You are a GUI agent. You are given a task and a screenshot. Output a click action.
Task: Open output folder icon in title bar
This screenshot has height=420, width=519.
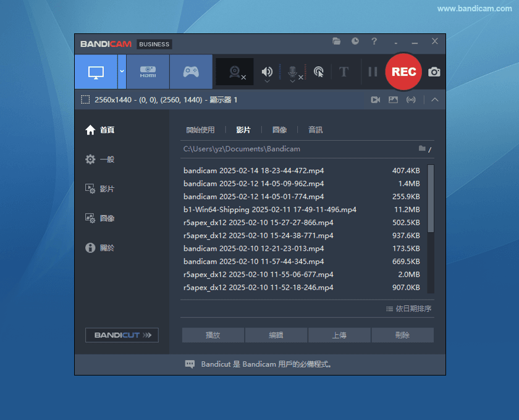(336, 41)
